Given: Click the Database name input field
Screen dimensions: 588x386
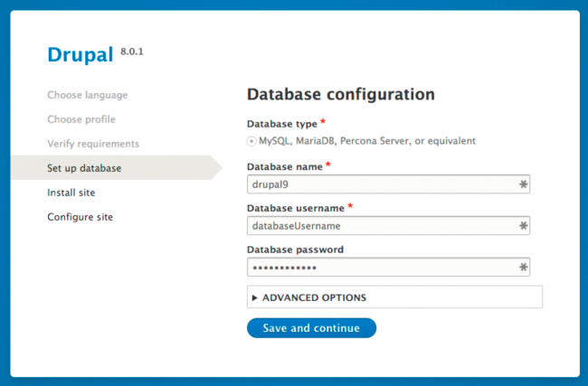Looking at the screenshot, I should pos(388,184).
